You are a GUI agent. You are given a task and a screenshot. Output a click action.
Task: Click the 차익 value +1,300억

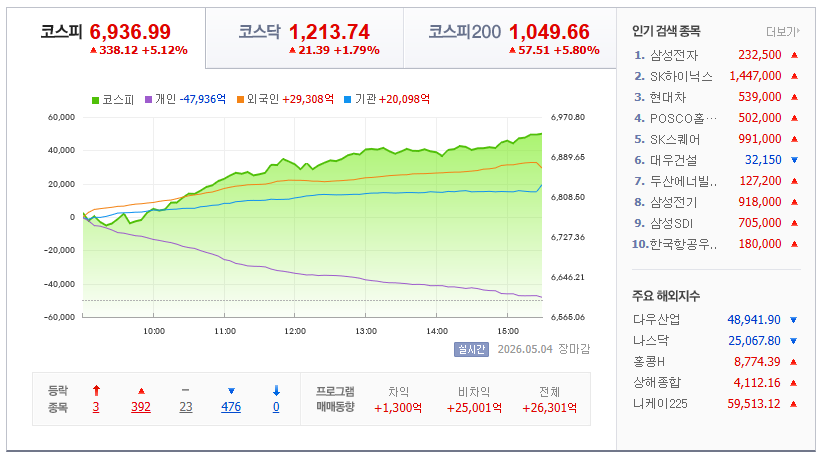point(398,408)
